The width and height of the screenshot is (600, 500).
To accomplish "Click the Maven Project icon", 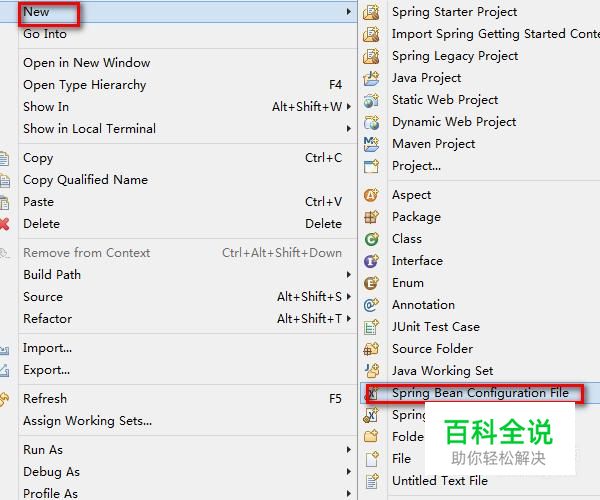I will tap(371, 144).
